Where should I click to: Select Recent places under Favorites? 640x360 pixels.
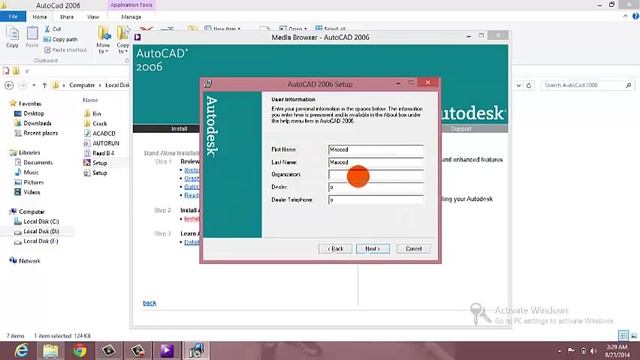pos(36,133)
